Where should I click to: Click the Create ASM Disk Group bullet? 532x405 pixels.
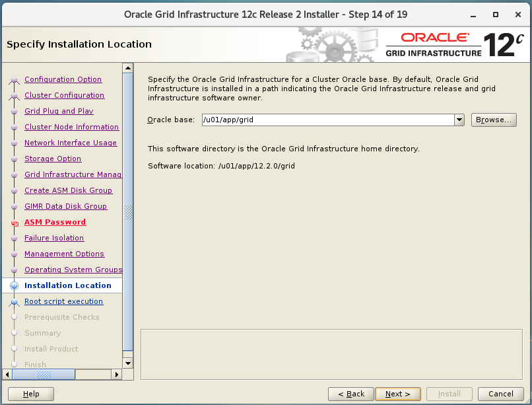tap(15, 191)
